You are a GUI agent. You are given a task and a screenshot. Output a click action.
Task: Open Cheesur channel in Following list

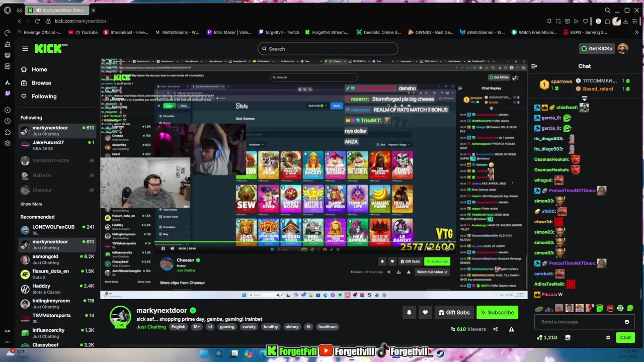point(57,190)
